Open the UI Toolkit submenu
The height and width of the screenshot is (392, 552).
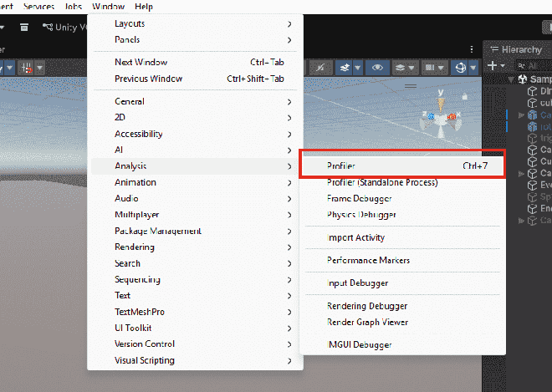[195, 328]
